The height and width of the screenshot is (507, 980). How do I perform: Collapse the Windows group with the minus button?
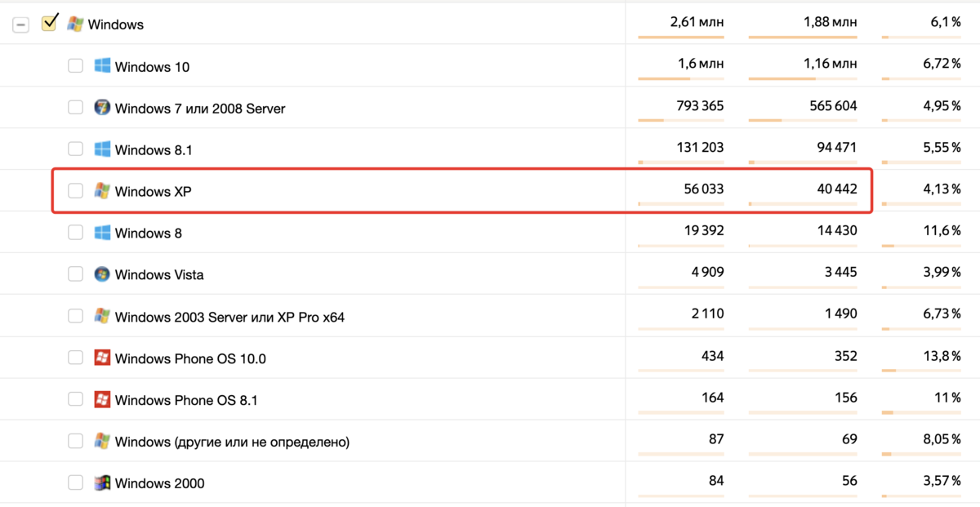(x=20, y=24)
